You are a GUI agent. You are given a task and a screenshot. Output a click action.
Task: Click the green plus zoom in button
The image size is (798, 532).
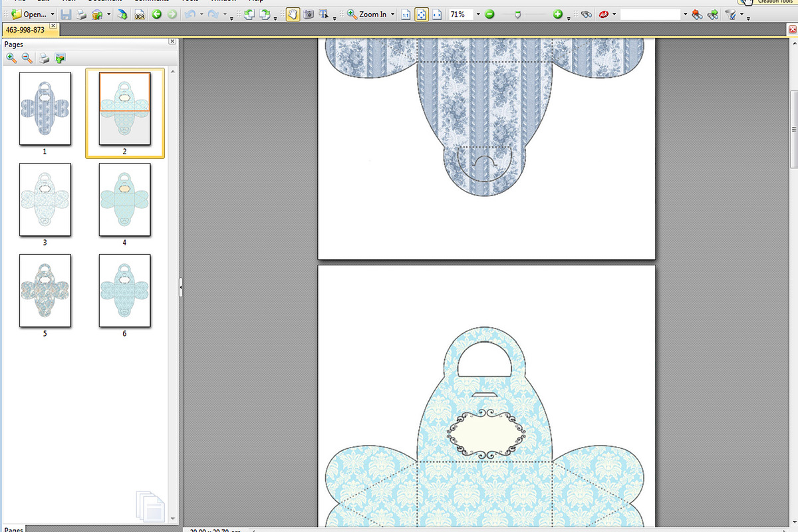tap(557, 14)
